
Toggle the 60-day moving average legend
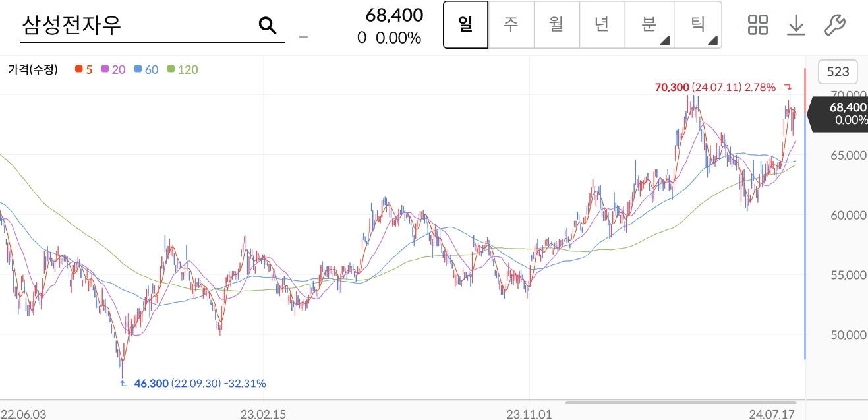[x=146, y=69]
